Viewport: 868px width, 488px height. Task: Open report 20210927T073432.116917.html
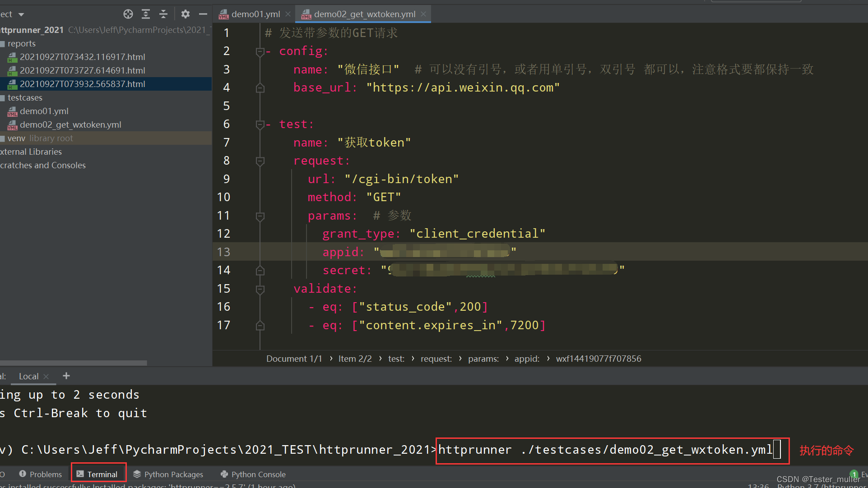point(82,57)
